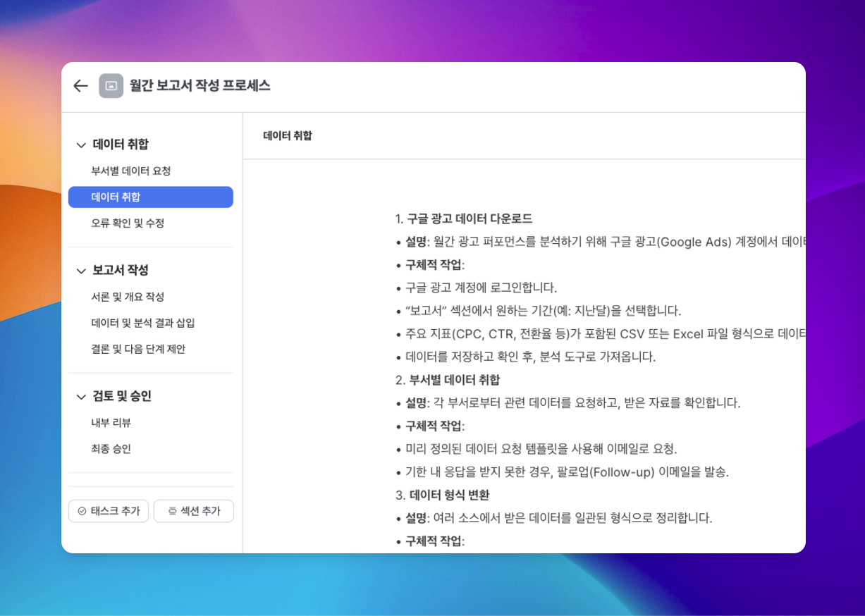The image size is (865, 616).
Task: Open the 부서별 데이터 요청 task
Action: point(130,171)
